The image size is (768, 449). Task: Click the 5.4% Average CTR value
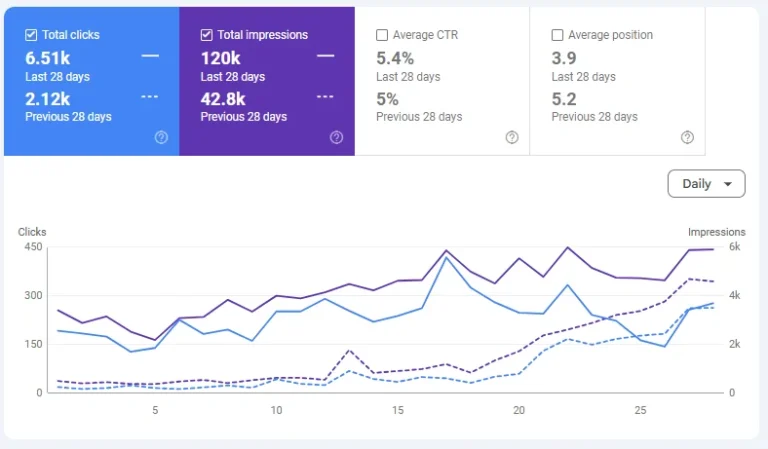tap(395, 57)
